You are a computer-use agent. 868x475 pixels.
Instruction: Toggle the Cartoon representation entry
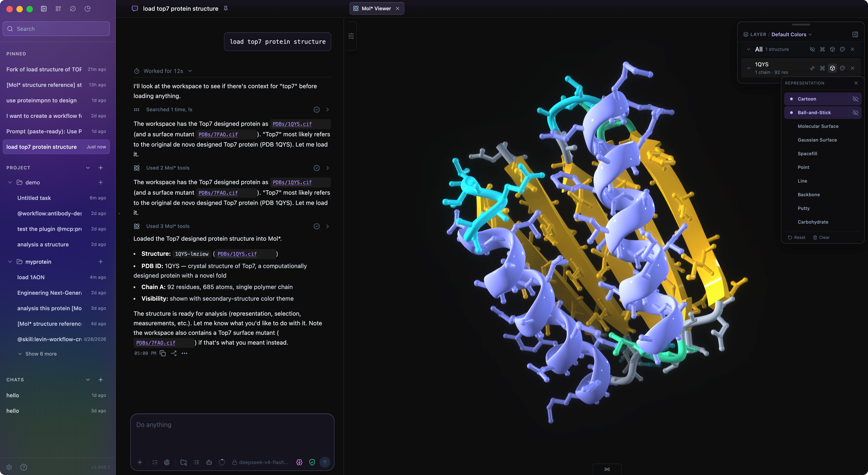(x=817, y=99)
